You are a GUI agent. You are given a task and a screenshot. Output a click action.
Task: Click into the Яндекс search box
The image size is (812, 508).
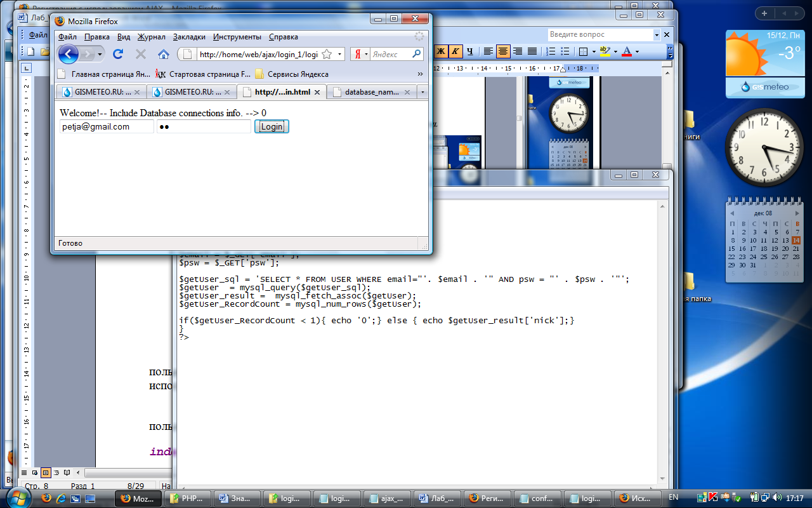point(390,55)
